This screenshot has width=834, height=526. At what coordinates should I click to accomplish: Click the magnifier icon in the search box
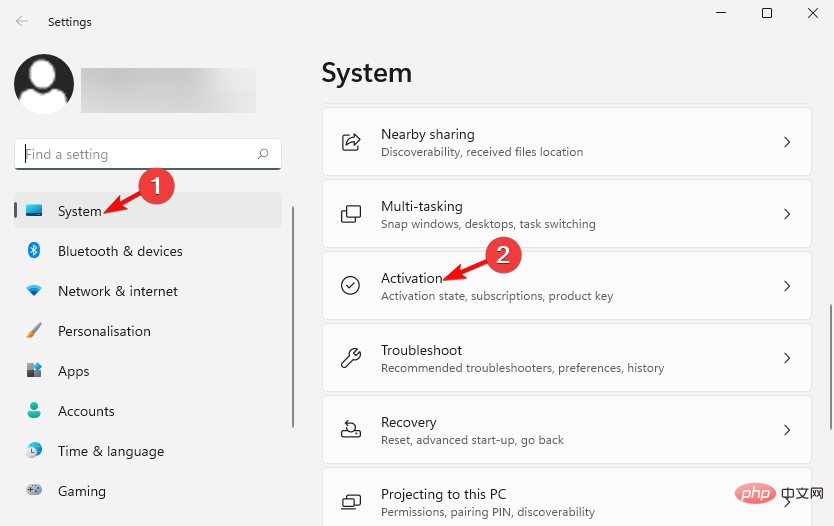click(263, 154)
